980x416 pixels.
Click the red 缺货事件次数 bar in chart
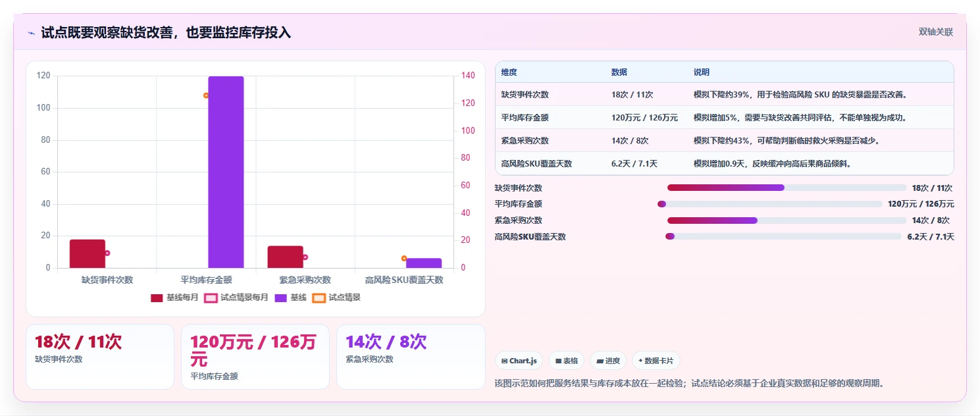click(88, 254)
